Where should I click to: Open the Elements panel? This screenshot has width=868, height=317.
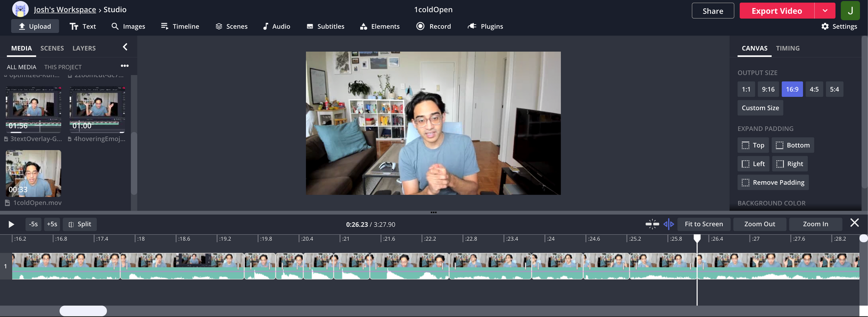[380, 26]
